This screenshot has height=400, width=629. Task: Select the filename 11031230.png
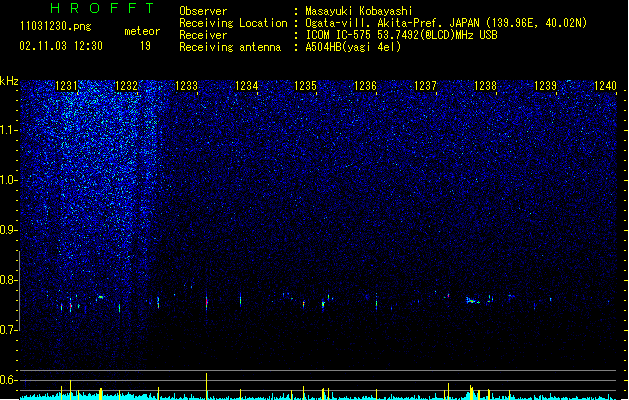[x=56, y=26]
